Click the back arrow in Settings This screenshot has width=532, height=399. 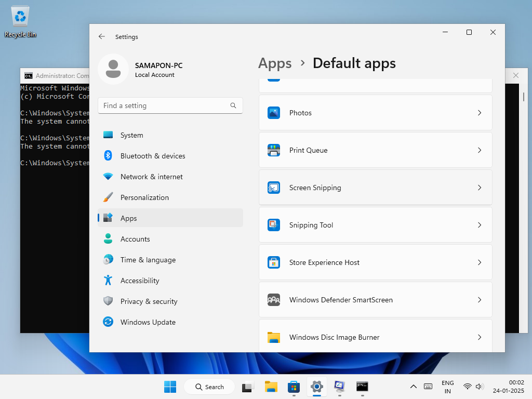pyautogui.click(x=101, y=37)
